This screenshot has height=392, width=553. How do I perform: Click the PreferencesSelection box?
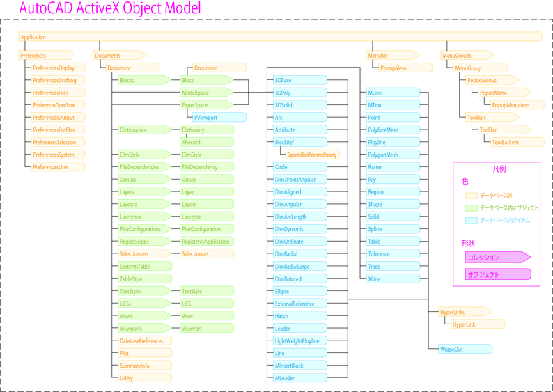59,142
